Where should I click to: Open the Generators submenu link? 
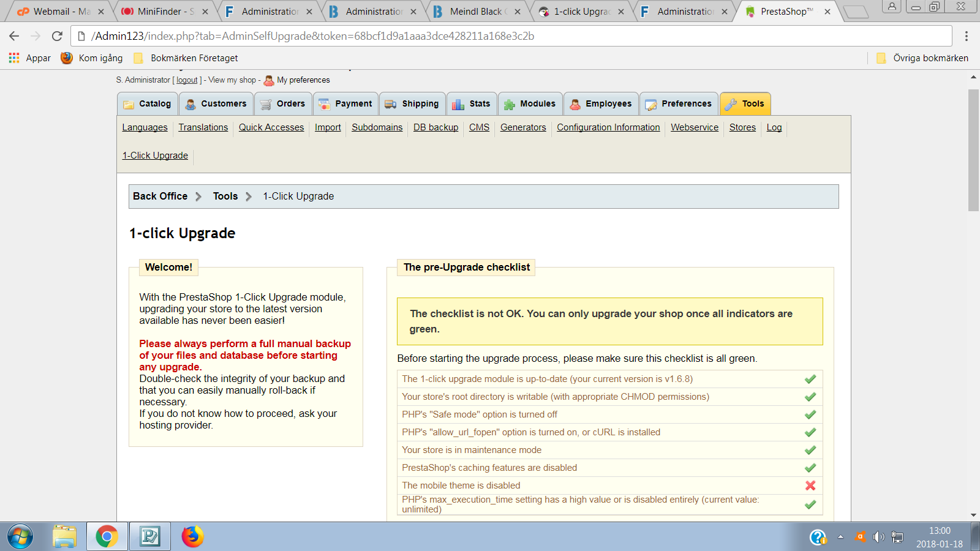click(x=523, y=127)
